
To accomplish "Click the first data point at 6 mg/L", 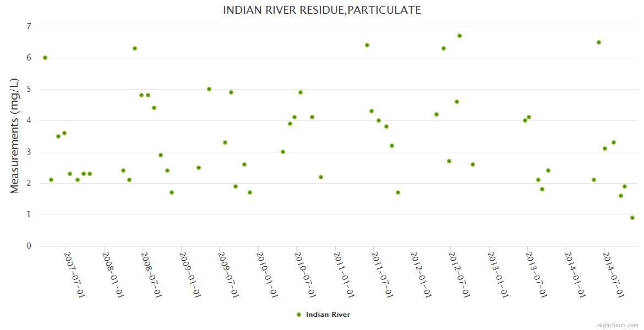I will coord(45,58).
